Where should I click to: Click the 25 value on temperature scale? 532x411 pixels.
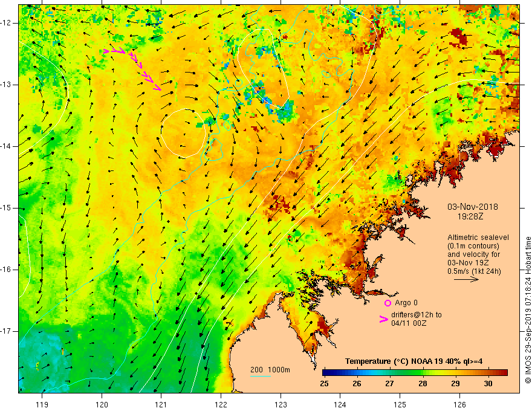[325, 384]
